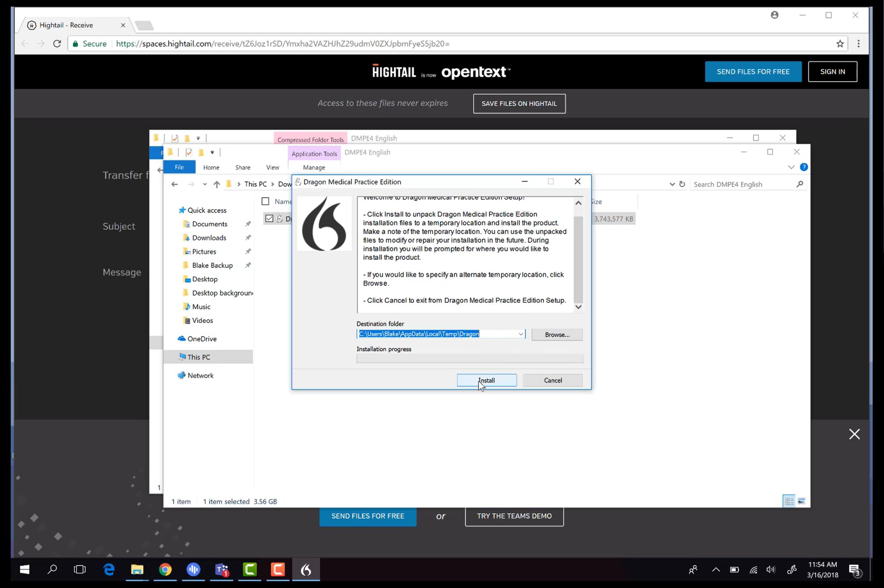Image resolution: width=884 pixels, height=588 pixels.
Task: Click scroll-down arrow in setup instructions
Action: [x=578, y=307]
